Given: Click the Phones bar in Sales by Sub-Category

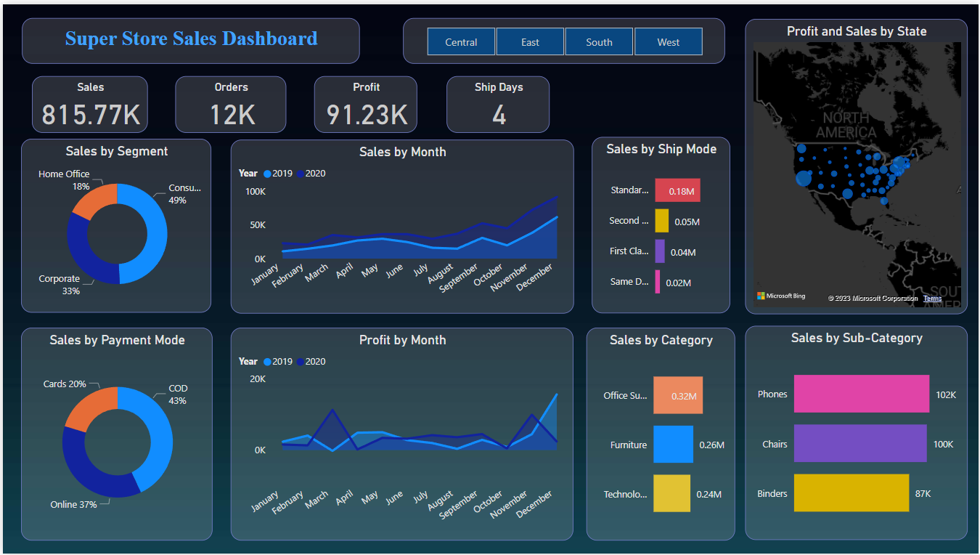Looking at the screenshot, I should tap(860, 394).
